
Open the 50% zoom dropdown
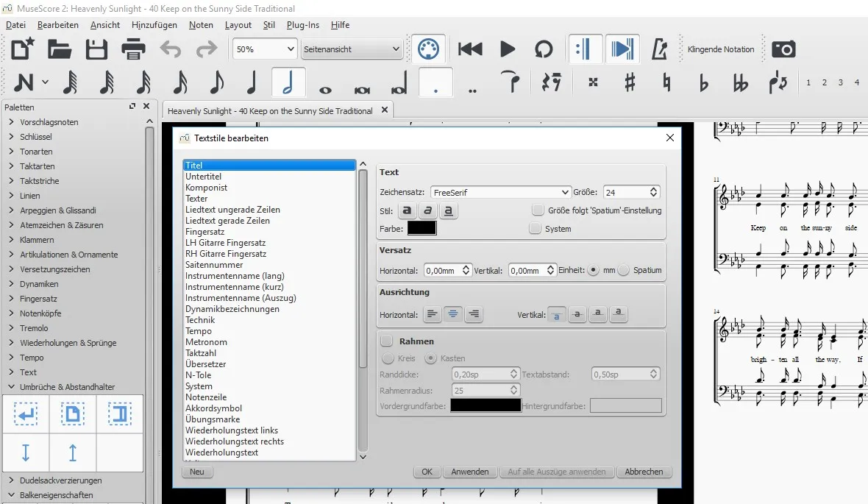(265, 49)
